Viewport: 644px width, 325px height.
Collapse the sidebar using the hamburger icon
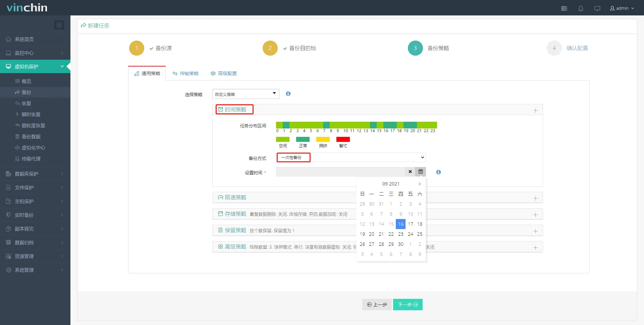[59, 25]
